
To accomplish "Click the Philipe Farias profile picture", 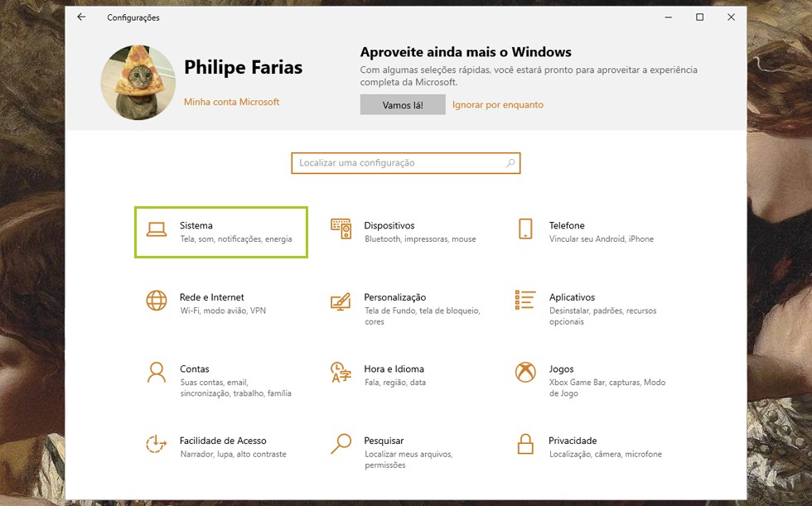I will click(x=138, y=82).
